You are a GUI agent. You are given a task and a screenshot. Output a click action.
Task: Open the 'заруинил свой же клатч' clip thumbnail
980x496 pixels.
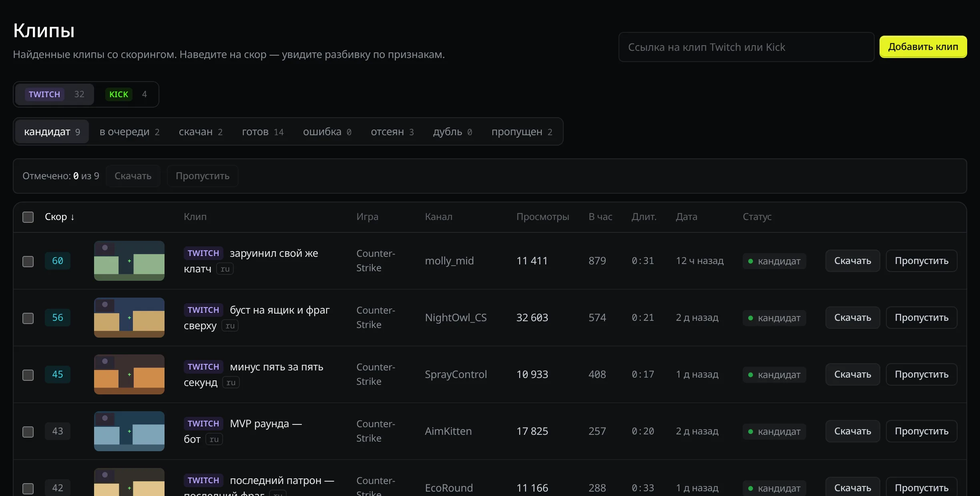[129, 261]
